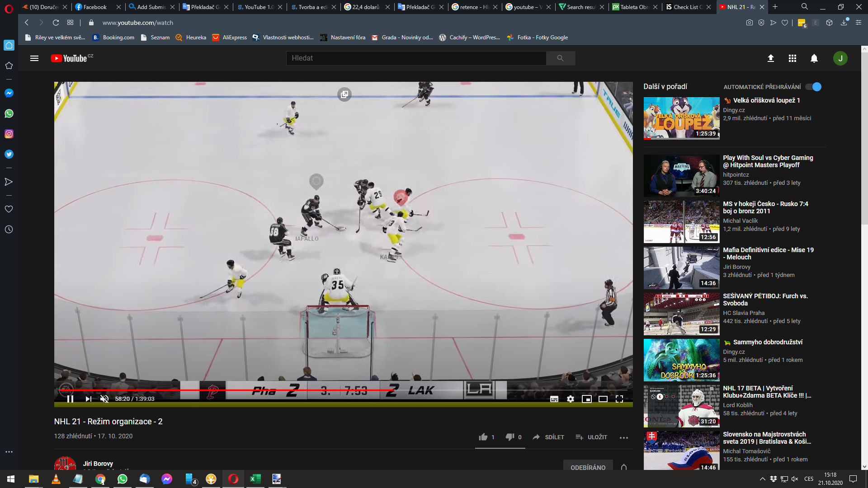Open YouTube notifications bell

tap(814, 58)
